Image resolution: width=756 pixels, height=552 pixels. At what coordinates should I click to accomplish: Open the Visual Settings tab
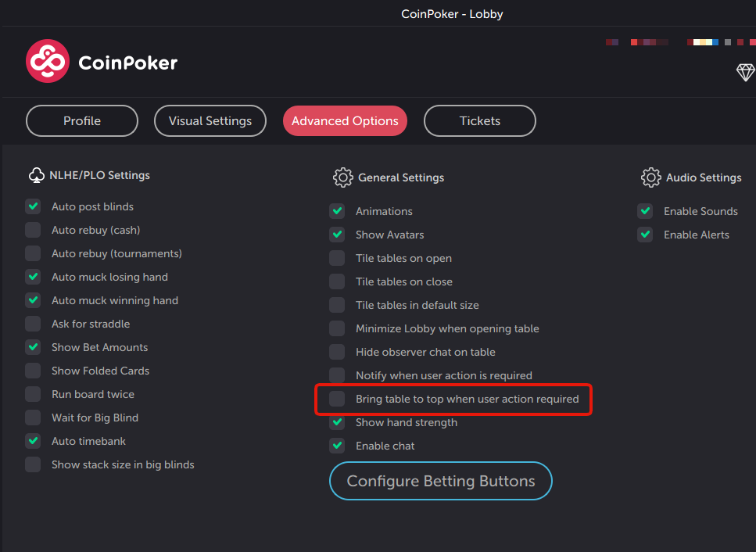(x=210, y=120)
